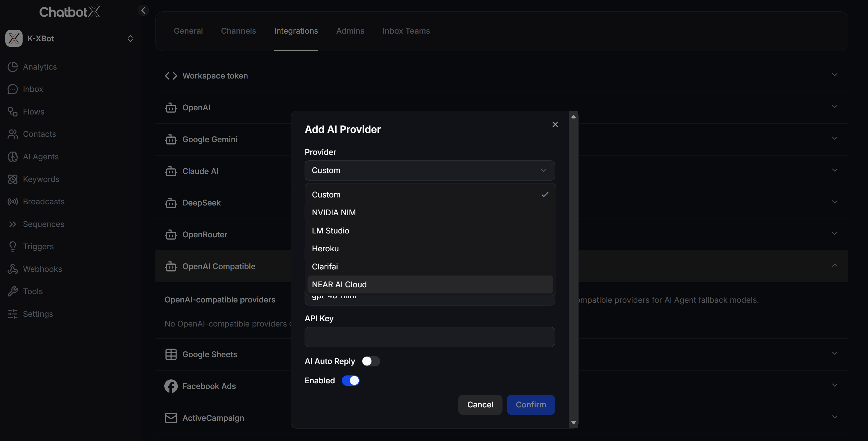The width and height of the screenshot is (868, 441).
Task: Switch to the Integrations tab
Action: pyautogui.click(x=296, y=31)
